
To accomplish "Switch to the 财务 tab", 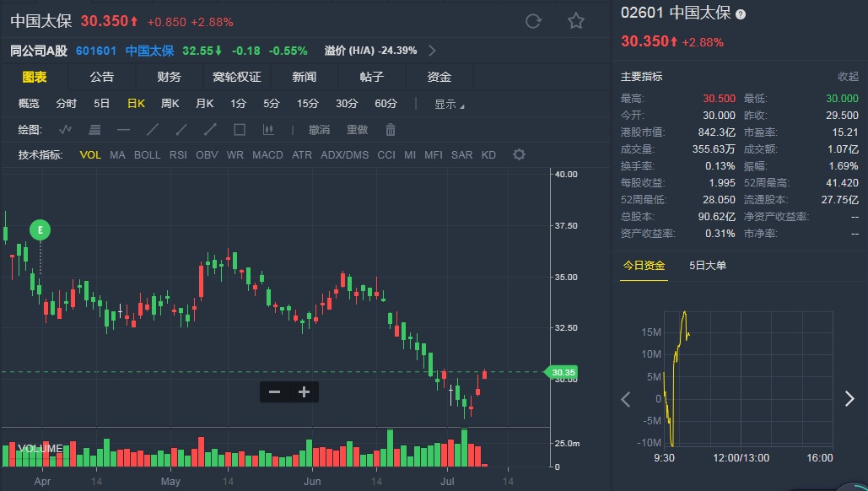I will click(x=169, y=77).
